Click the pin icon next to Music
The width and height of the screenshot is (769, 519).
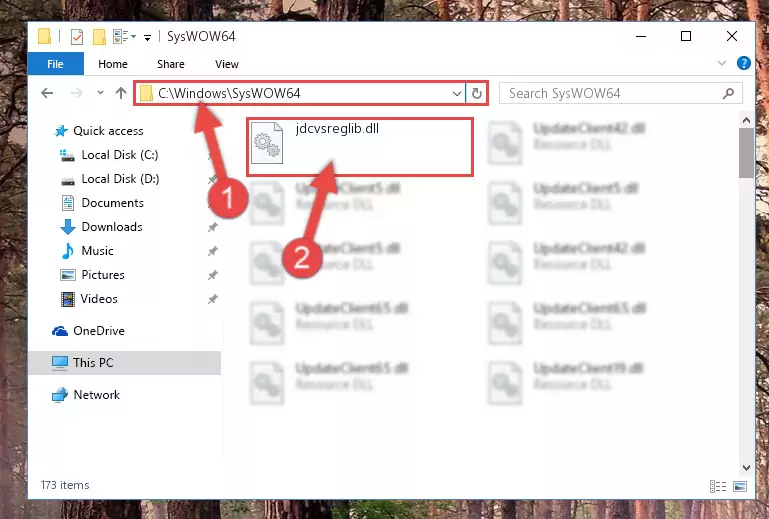212,251
